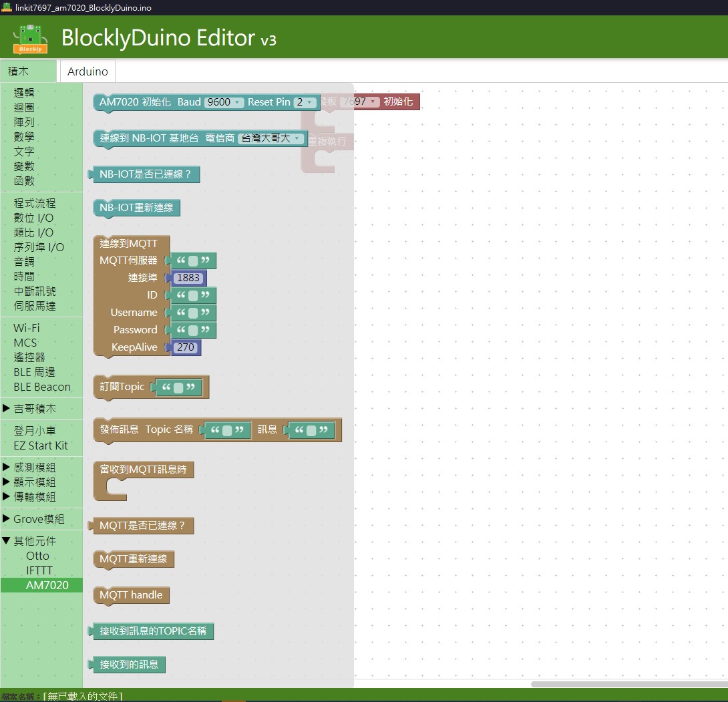The width and height of the screenshot is (728, 702).
Task: Select the AM7020 初始化 block label
Action: [x=135, y=102]
